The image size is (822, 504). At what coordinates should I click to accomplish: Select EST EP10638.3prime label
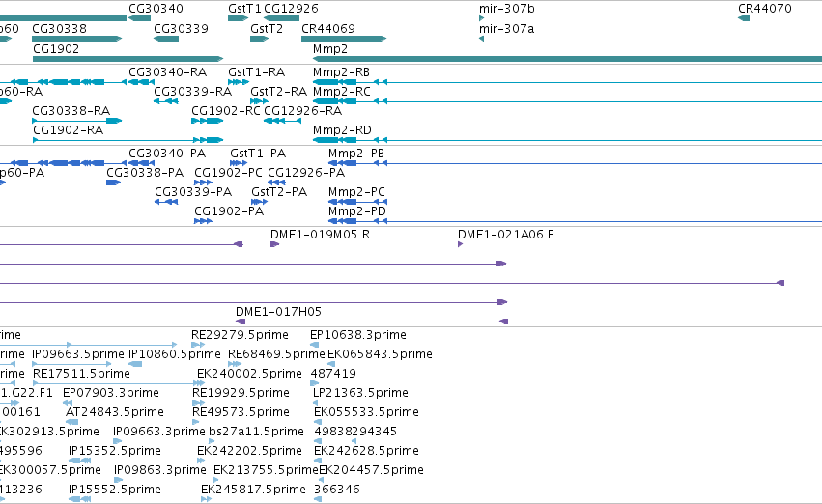point(358,335)
